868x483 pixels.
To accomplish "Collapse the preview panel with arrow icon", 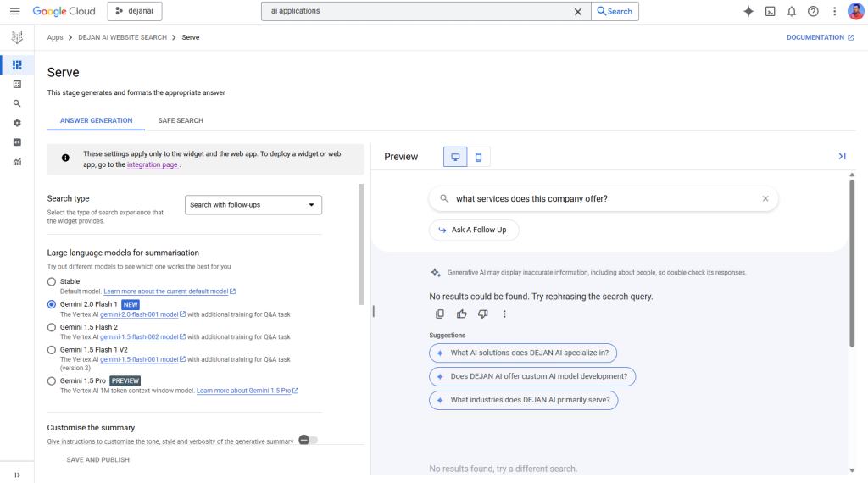I will click(842, 156).
